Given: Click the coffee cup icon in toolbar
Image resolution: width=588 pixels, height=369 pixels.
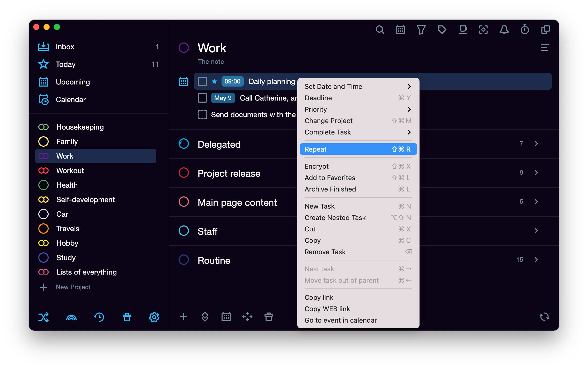Looking at the screenshot, I should coord(462,30).
